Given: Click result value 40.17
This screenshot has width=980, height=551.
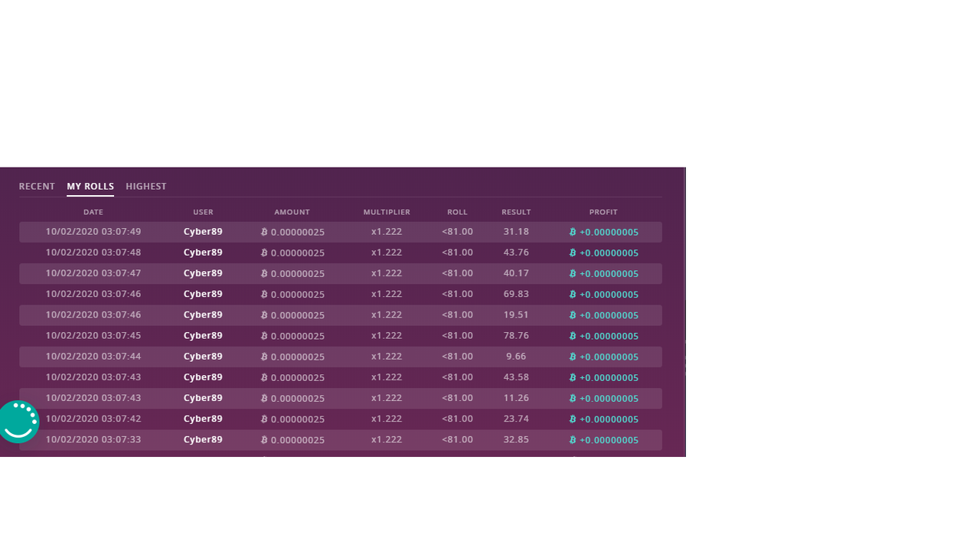Looking at the screenshot, I should (516, 272).
